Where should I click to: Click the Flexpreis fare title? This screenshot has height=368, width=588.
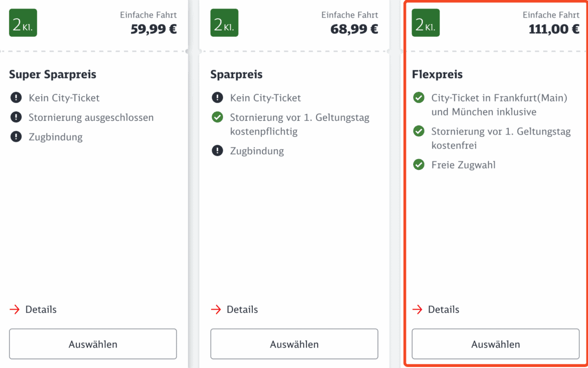point(437,74)
